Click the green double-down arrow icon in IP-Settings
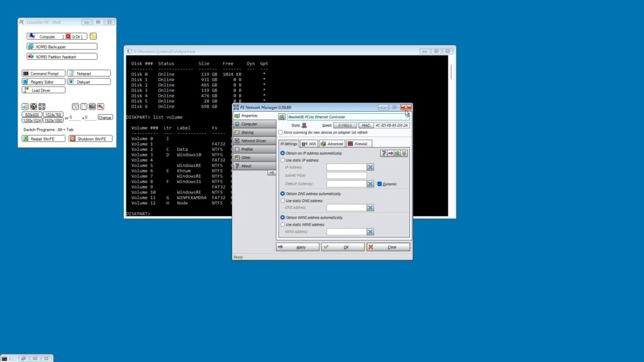The height and width of the screenshot is (362, 644). tap(404, 153)
